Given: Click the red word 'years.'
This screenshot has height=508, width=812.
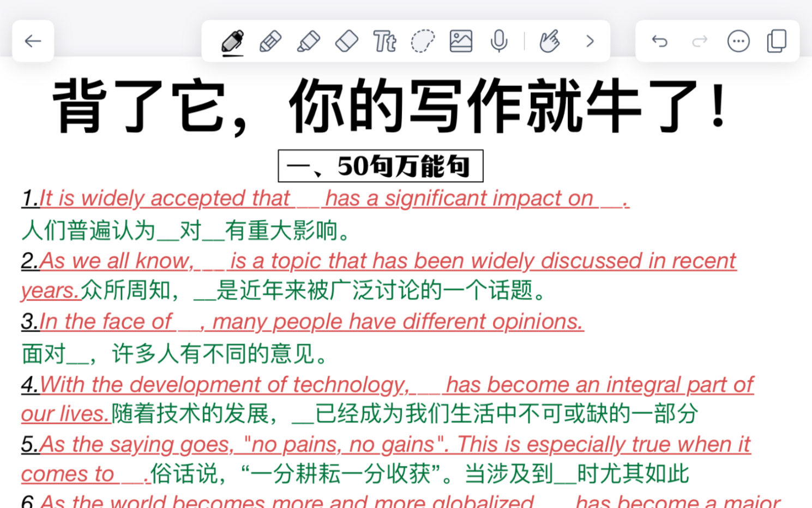Looking at the screenshot, I should pos(50,291).
